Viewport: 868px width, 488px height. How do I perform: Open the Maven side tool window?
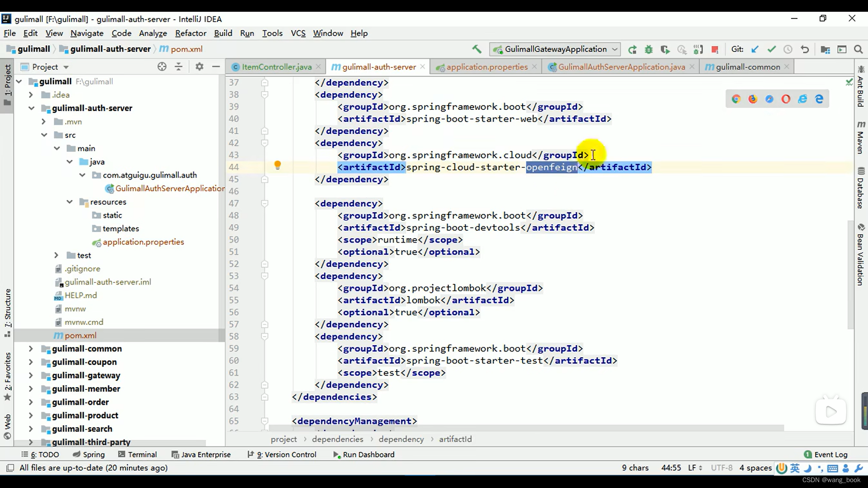coord(861,137)
